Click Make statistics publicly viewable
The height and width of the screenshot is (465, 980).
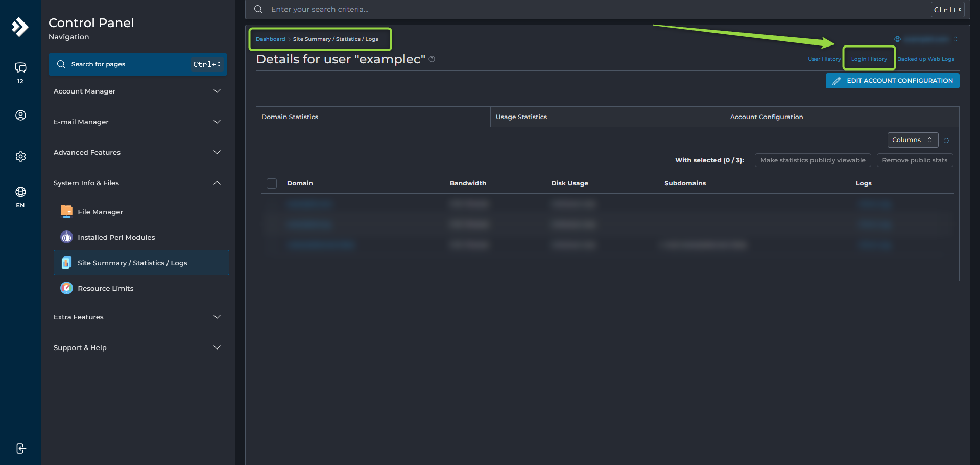812,160
